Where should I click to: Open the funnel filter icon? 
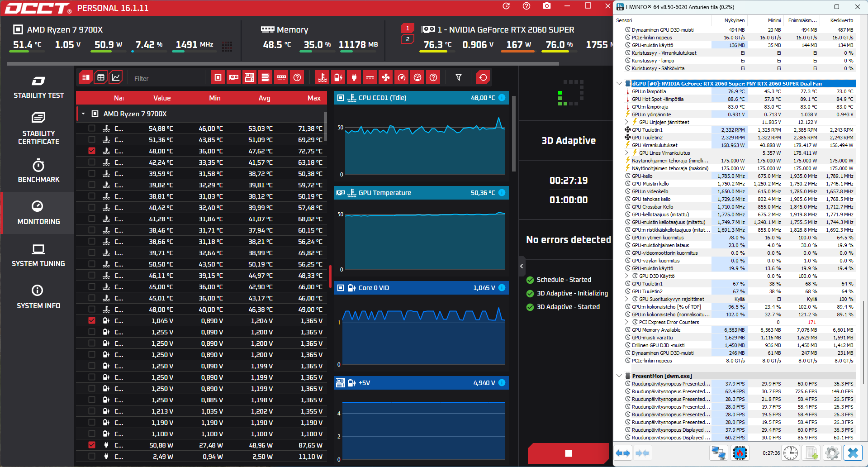459,77
